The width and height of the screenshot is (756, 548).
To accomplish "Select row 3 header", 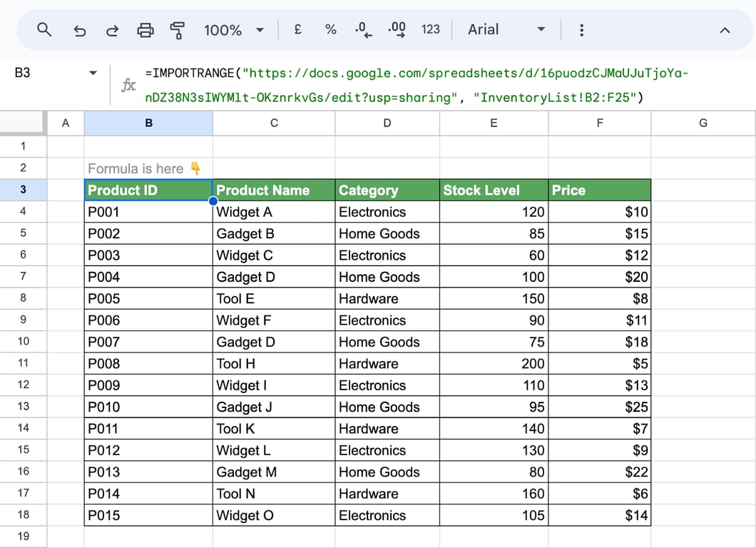I will coord(23,190).
